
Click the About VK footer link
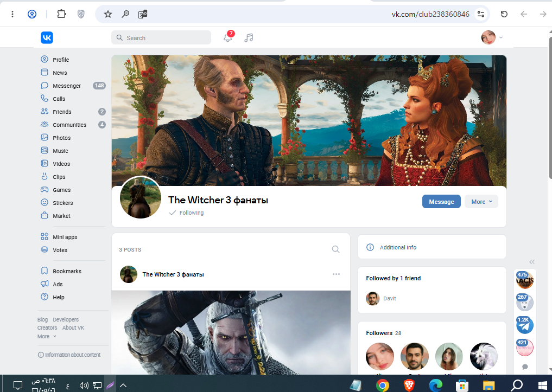click(73, 327)
